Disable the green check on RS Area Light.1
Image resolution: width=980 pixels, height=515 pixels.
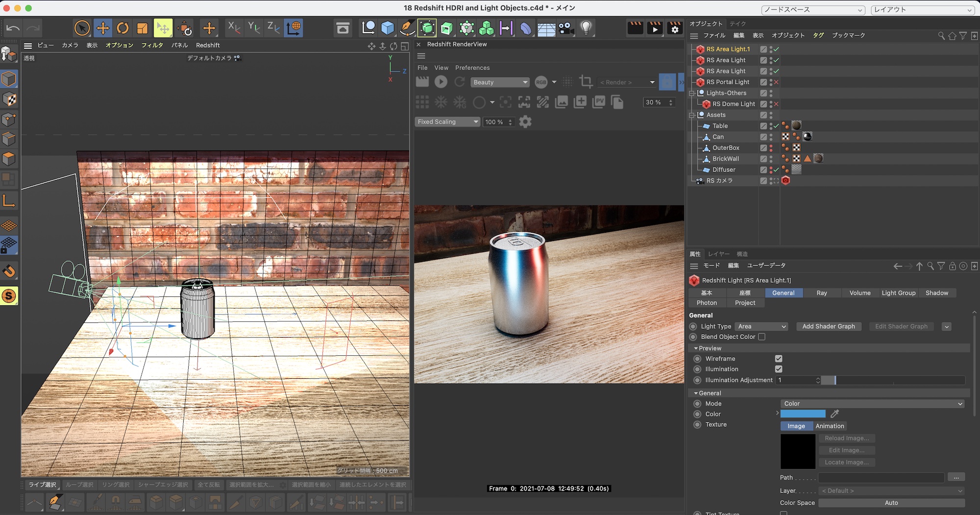[x=777, y=49]
